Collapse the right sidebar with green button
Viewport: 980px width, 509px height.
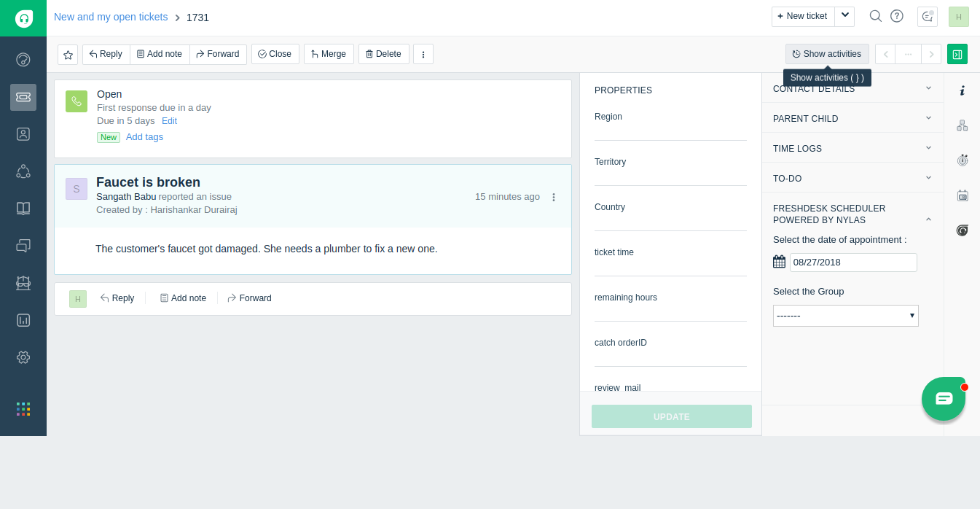pos(957,54)
